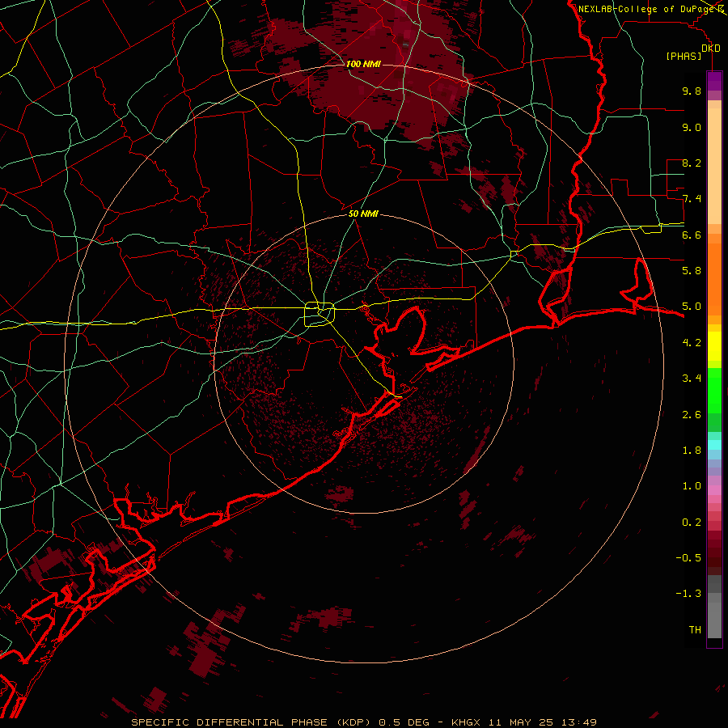This screenshot has height=728, width=728.
Task: Click the 5.0 scale value
Action: 692,307
